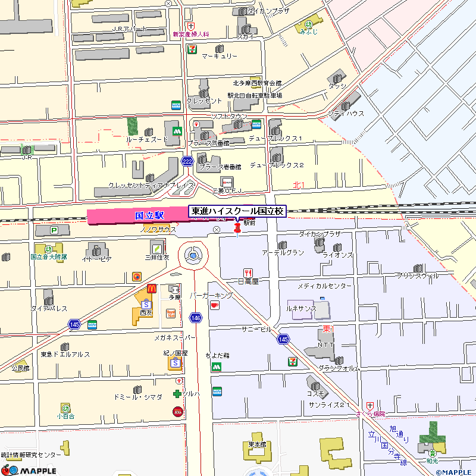Viewport: 476px width, 476px height.
Task: Select the 7-Eleven icon beside マーキュリー
Action: coord(192,49)
